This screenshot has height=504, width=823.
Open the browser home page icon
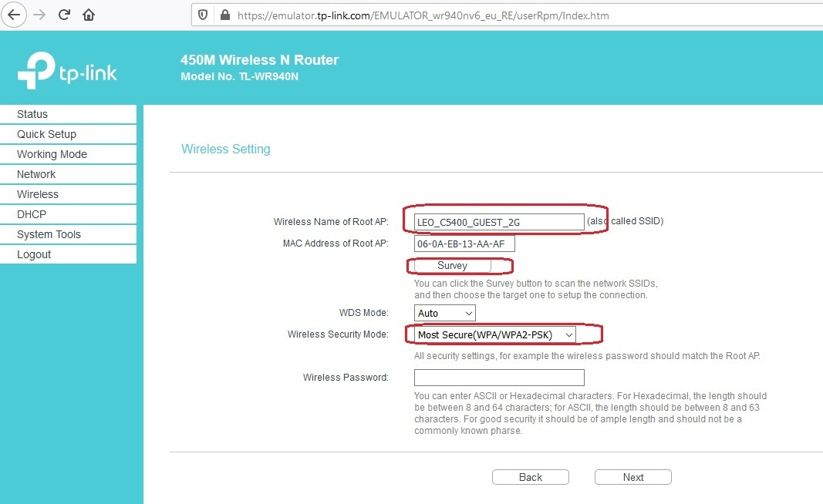pyautogui.click(x=89, y=15)
